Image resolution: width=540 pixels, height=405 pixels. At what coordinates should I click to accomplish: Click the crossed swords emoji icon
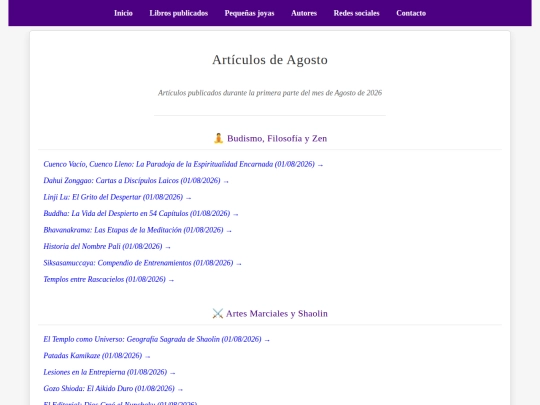pos(218,313)
